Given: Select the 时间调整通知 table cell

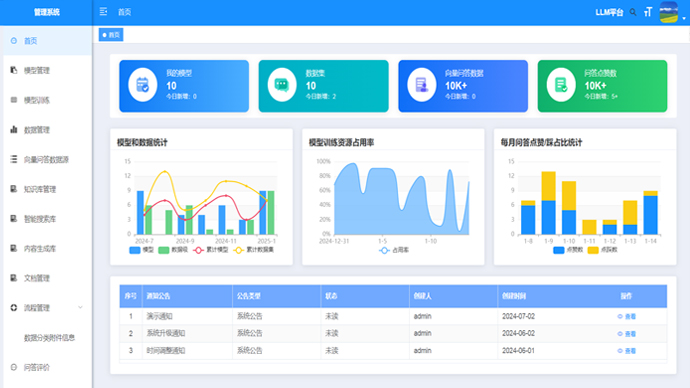Looking at the screenshot, I should pyautogui.click(x=187, y=351).
